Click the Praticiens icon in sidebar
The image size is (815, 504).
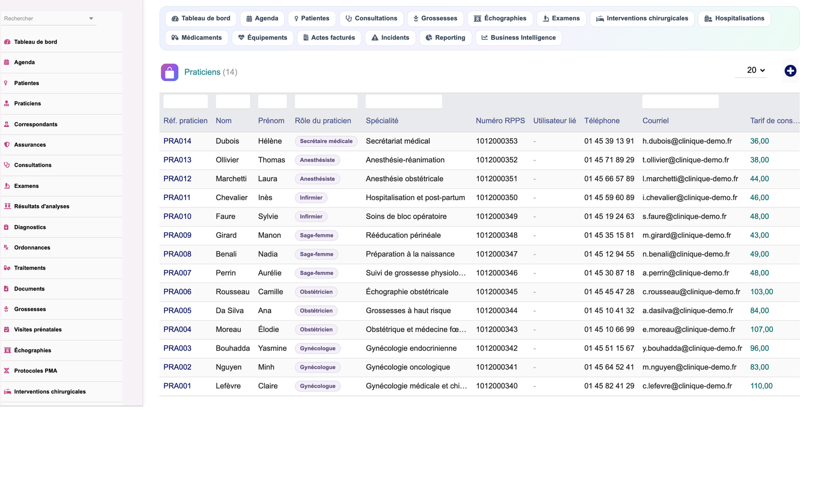7,104
